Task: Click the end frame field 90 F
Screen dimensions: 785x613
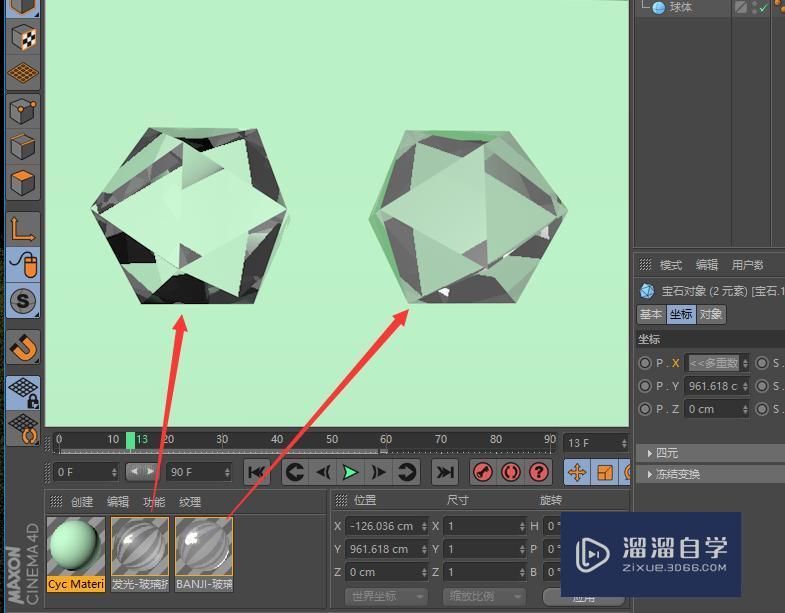Action: pos(199,472)
